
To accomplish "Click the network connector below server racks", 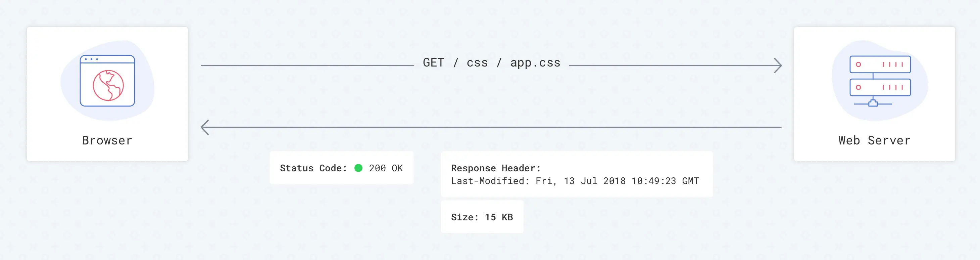I will [873, 103].
